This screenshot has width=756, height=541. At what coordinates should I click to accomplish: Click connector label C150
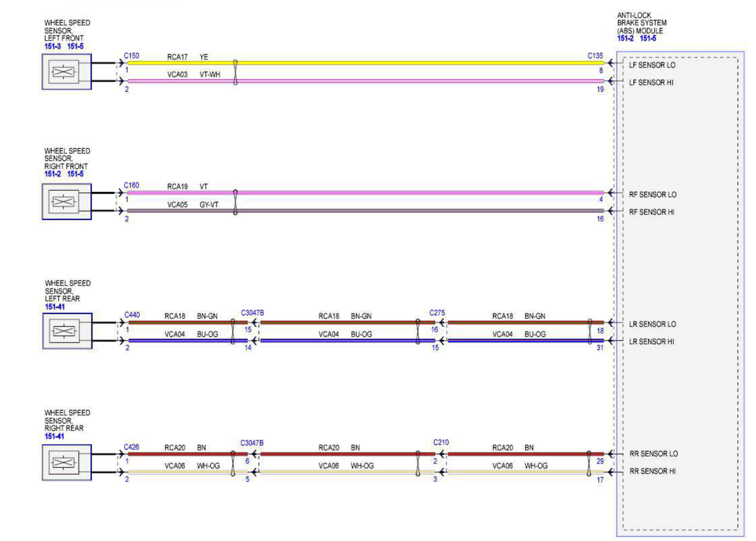click(132, 56)
